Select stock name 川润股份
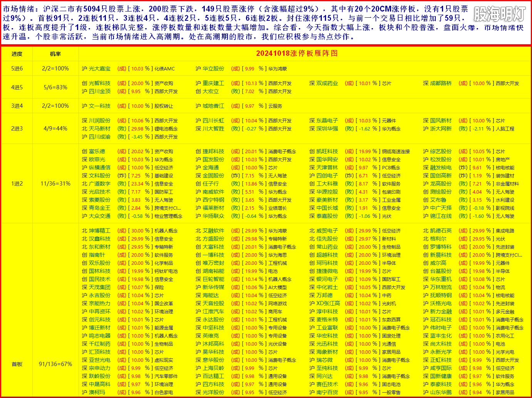The height and width of the screenshot is (398, 532). tap(100, 120)
